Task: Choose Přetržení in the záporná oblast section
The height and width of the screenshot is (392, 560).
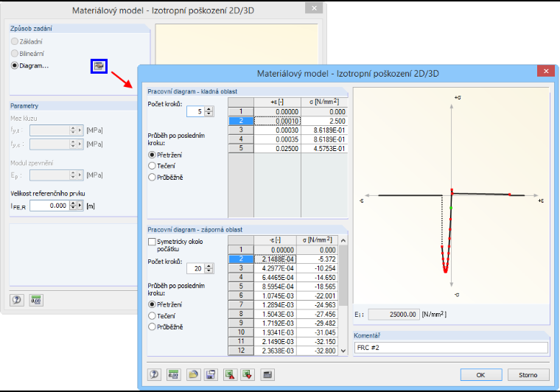Action: coord(152,304)
